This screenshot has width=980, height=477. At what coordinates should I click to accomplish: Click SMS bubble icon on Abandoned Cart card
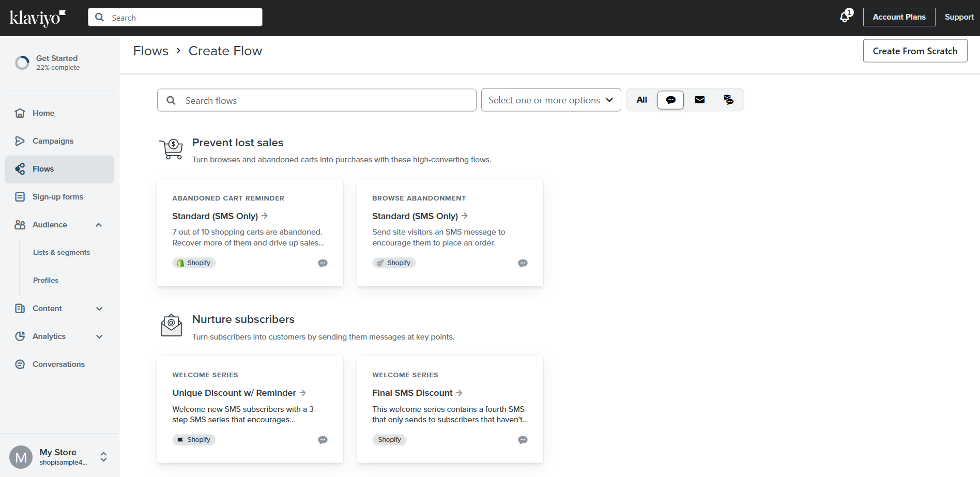tap(323, 263)
